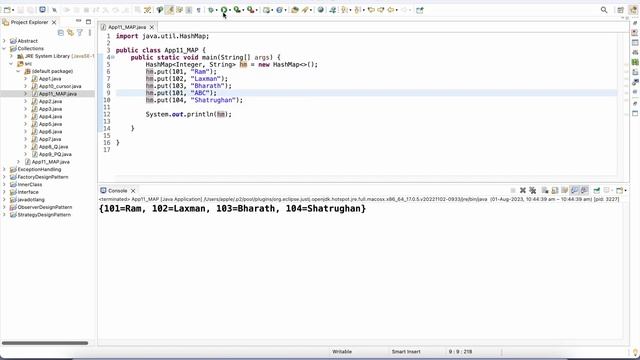Click the green Run button in toolbar
The height and width of the screenshot is (360, 640).
pyautogui.click(x=224, y=10)
